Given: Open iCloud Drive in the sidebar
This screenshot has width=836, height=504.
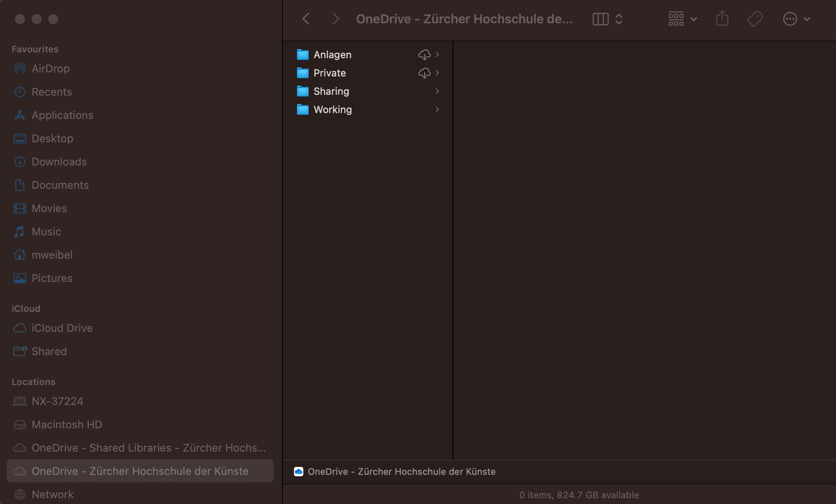Looking at the screenshot, I should click(62, 328).
